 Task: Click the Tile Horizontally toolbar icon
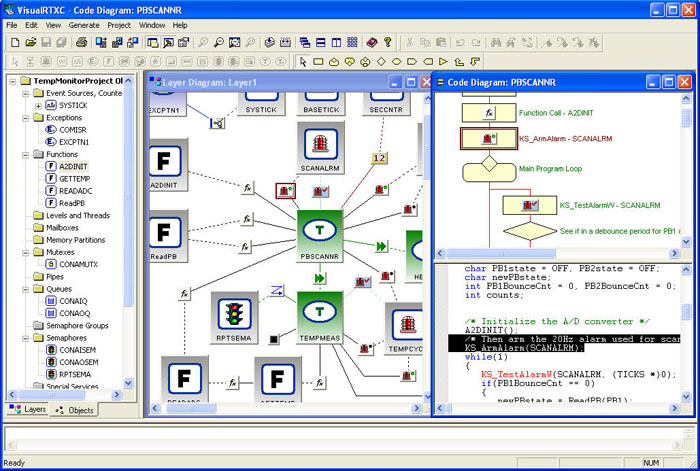[321, 42]
